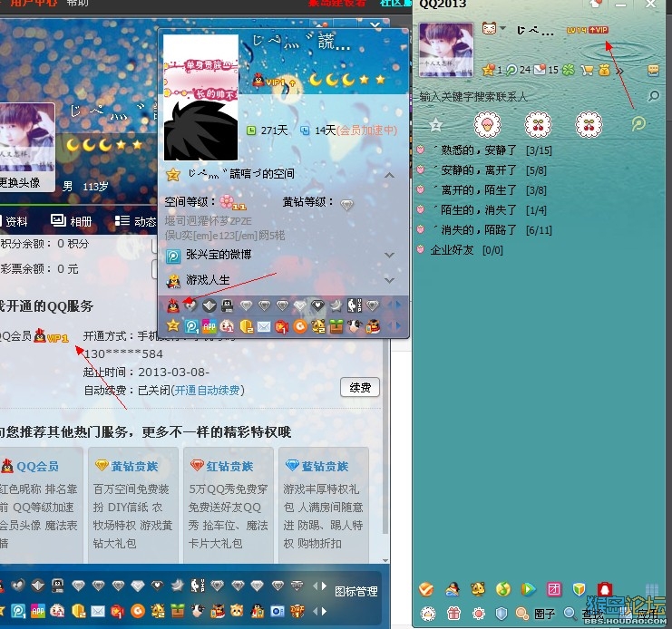Click the APP icon in the profile card icon row
This screenshot has height=629, width=672.
point(209,326)
